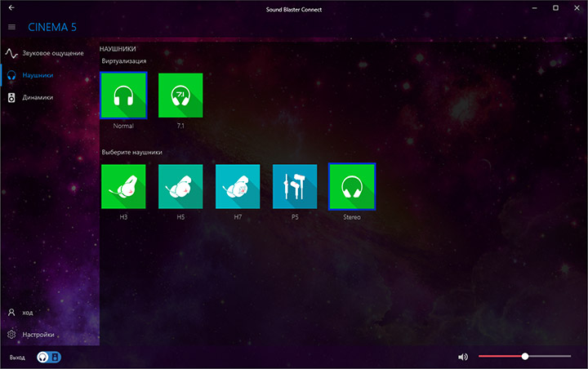Maximize the Sound Blaster Connect window
The image size is (588, 369).
tap(555, 8)
